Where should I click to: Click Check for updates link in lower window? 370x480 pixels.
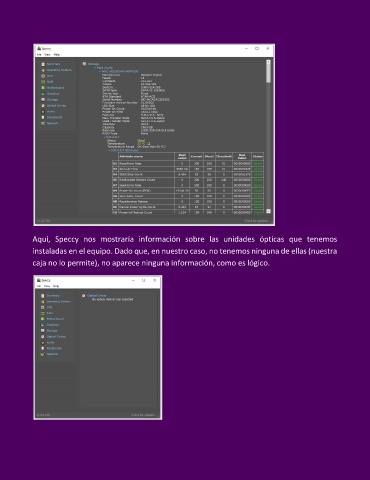pyautogui.click(x=144, y=415)
